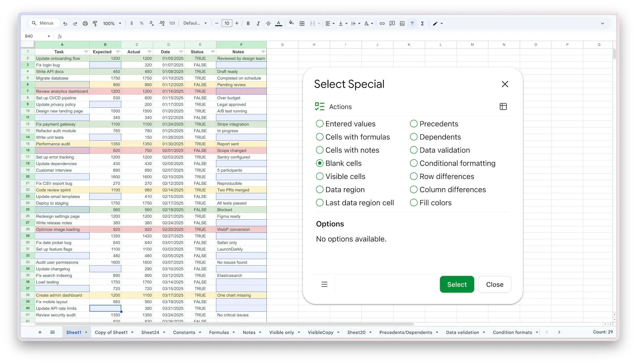The image size is (637, 364).
Task: Open the fill color picker
Action: [292, 23]
